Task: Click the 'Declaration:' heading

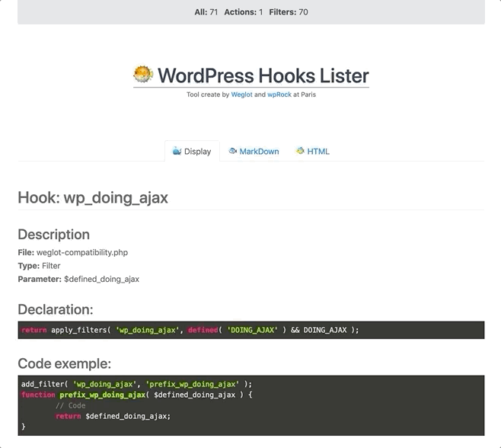Action: (56, 309)
